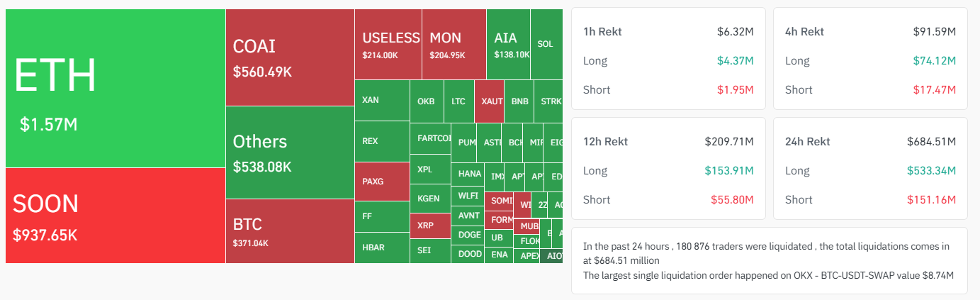Select the SOON tile in the heatmap
Viewport: 980px width, 300px height.
pos(116,215)
